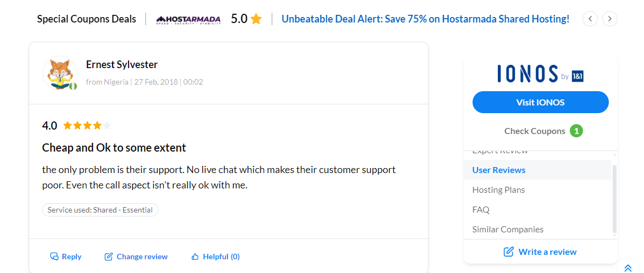Open the Hostarmada 75% deal link

point(425,19)
